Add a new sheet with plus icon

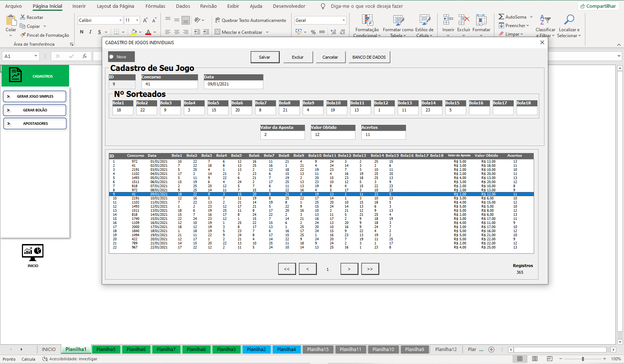(491, 349)
